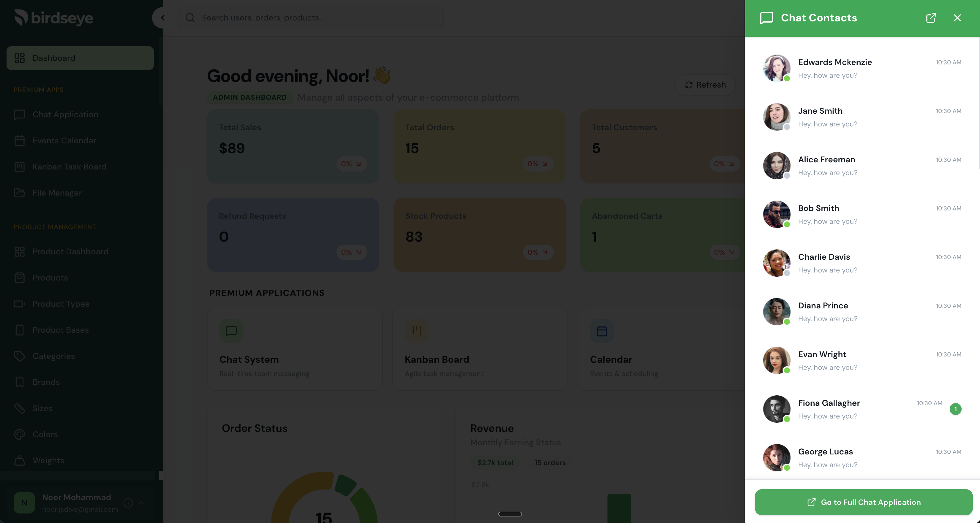Click Product Dashboard grid icon

(19, 252)
